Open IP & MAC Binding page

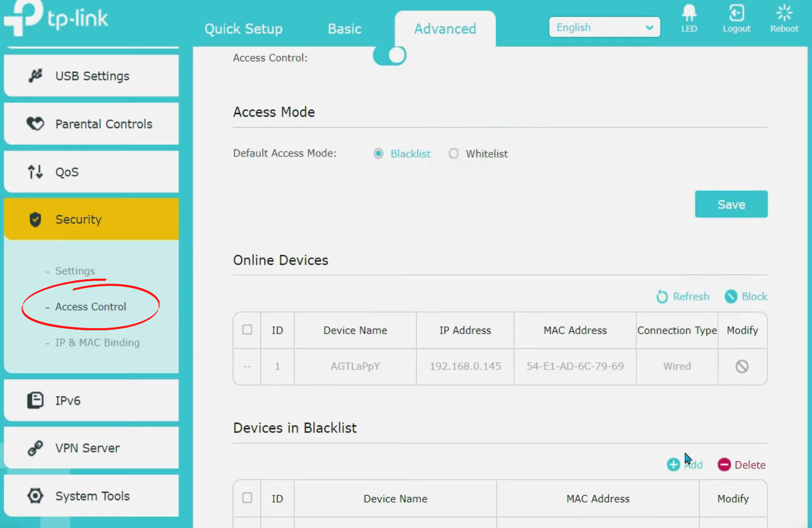(x=97, y=342)
